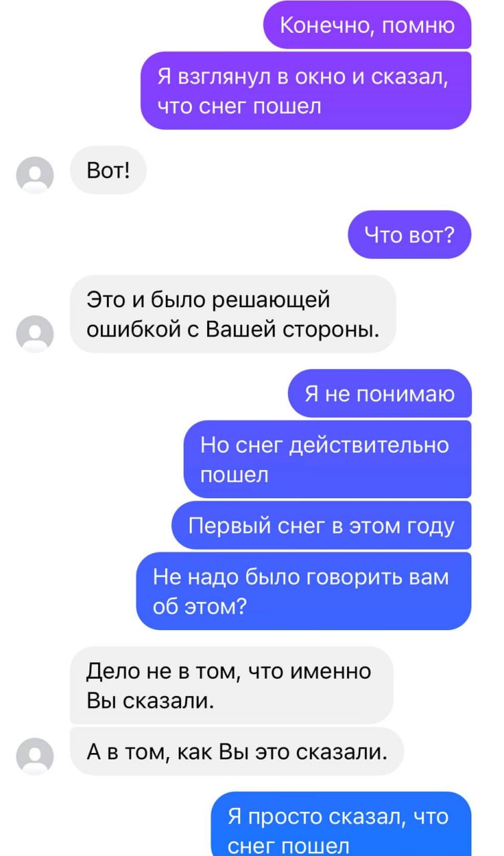Tap the avatar next to 'Вот!' message
The width and height of the screenshot is (504, 856).
click(x=35, y=175)
